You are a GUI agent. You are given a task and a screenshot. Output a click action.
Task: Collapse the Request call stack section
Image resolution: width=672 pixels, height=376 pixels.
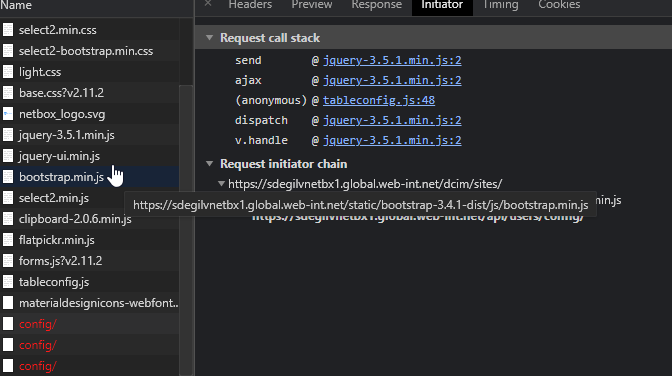pos(209,38)
